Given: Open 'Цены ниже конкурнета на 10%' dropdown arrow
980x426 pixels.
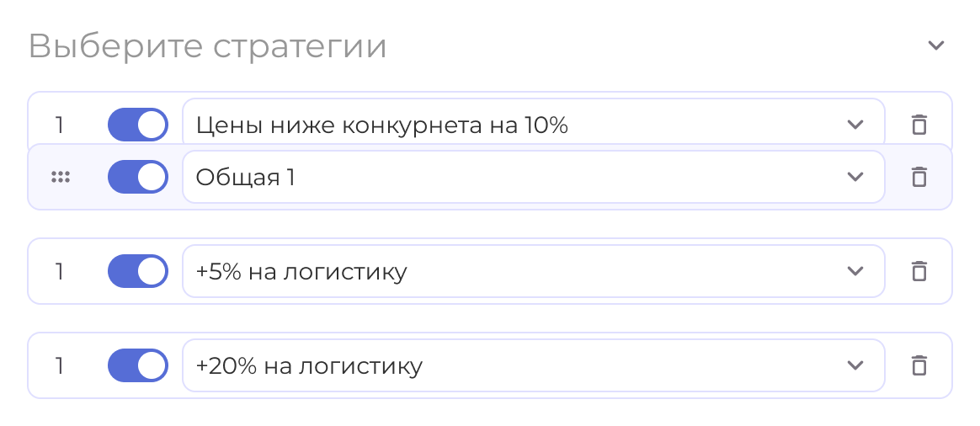Looking at the screenshot, I should (x=855, y=125).
